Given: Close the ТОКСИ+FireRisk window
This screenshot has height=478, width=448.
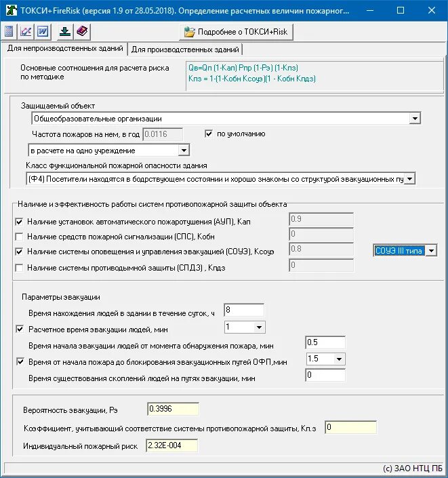Looking at the screenshot, I should 432,10.
